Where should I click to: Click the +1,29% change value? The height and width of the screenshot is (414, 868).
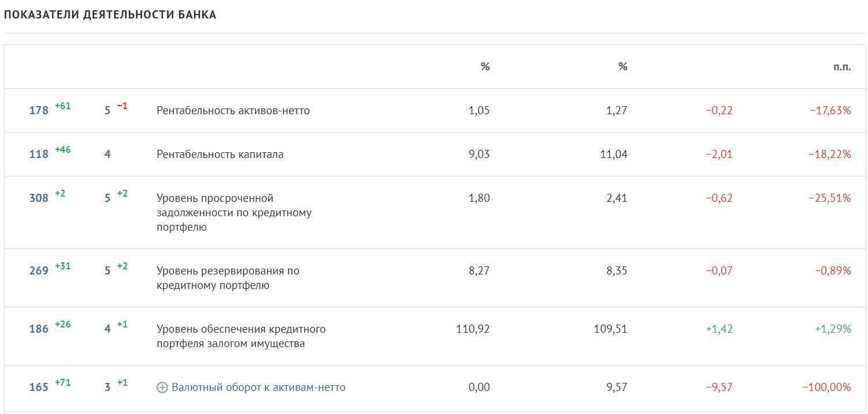[x=833, y=329]
